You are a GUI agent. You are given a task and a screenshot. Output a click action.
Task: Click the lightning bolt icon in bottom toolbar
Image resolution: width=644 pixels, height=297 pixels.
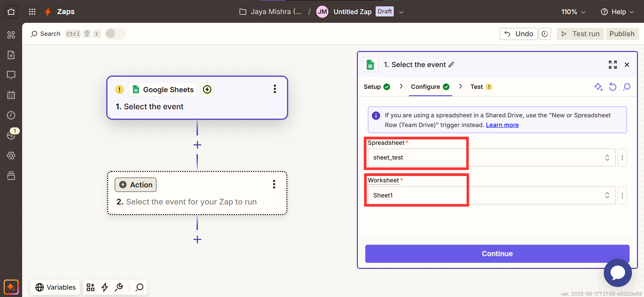coord(105,287)
